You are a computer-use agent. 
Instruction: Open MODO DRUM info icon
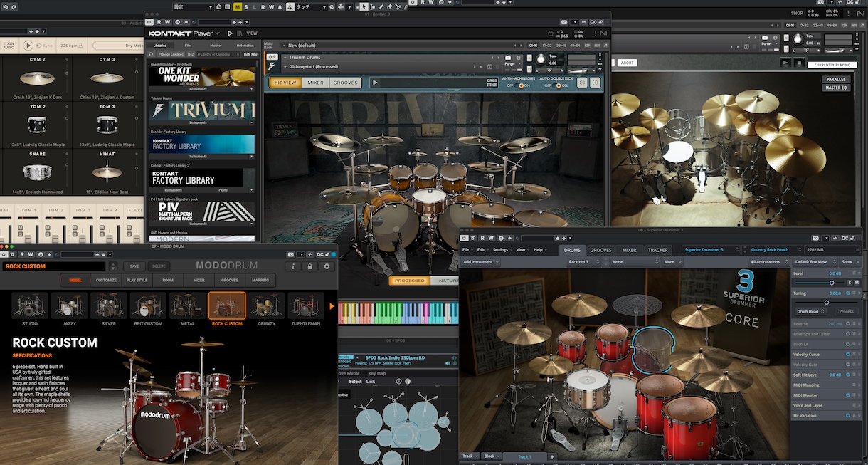click(x=293, y=266)
